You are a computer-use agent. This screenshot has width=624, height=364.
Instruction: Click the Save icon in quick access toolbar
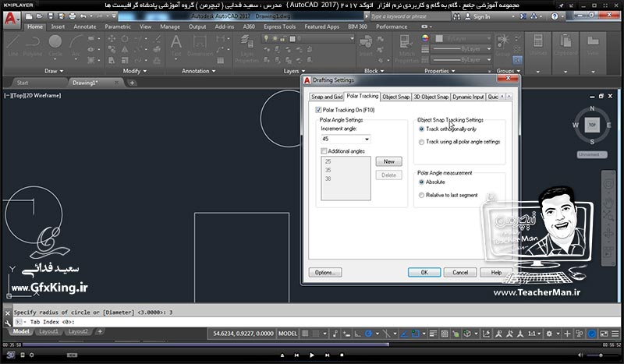tap(51, 16)
